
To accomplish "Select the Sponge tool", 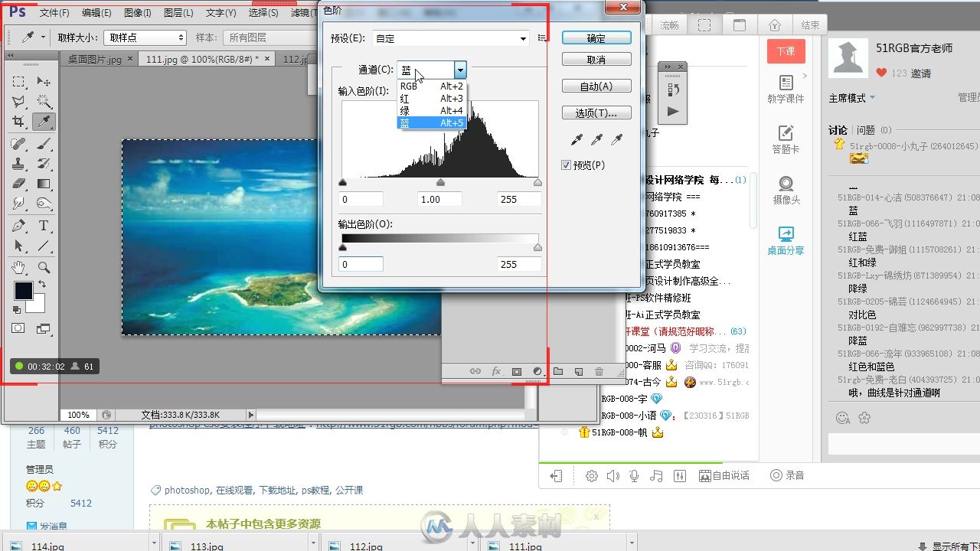I will coord(44,204).
